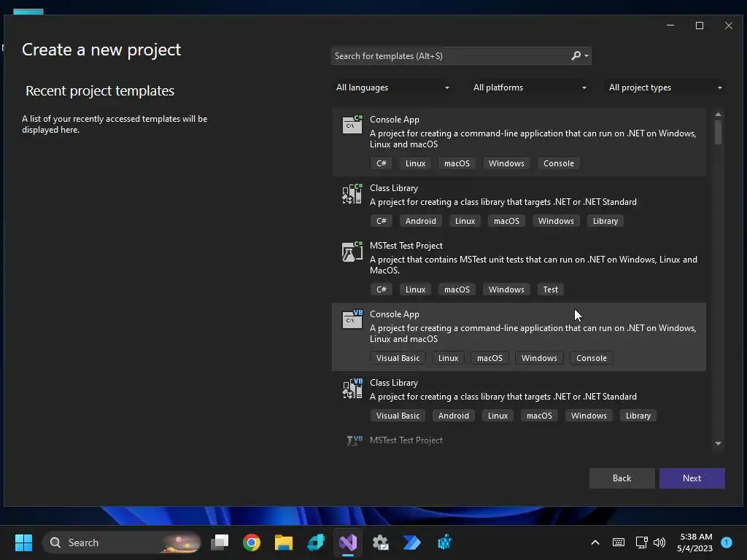Open the search options dropdown arrow
This screenshot has width=747, height=560.
587,56
